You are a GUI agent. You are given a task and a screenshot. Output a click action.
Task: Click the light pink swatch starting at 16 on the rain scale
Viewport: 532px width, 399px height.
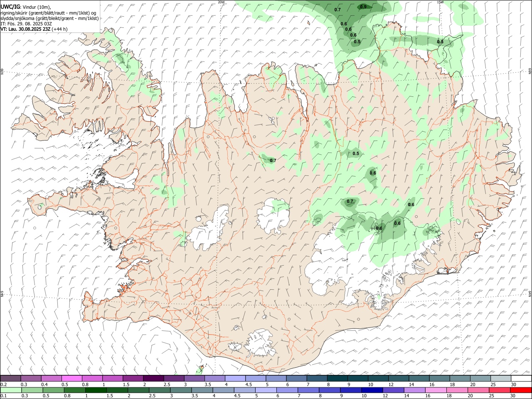(x=436, y=390)
